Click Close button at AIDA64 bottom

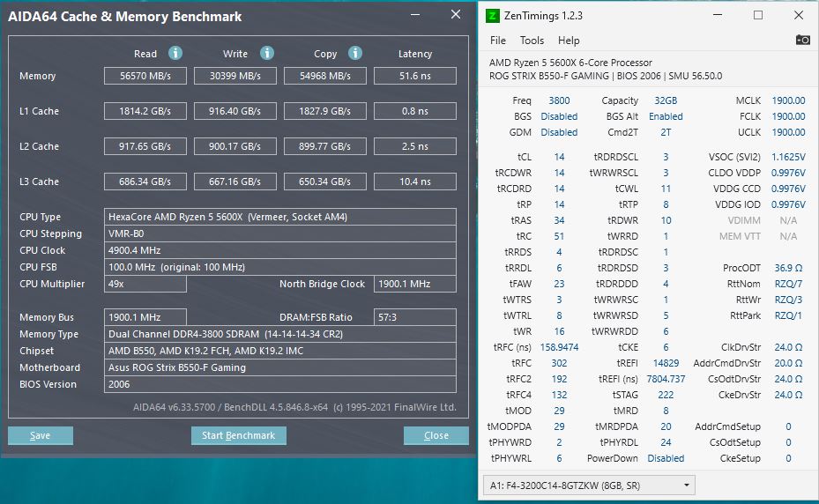pos(436,435)
